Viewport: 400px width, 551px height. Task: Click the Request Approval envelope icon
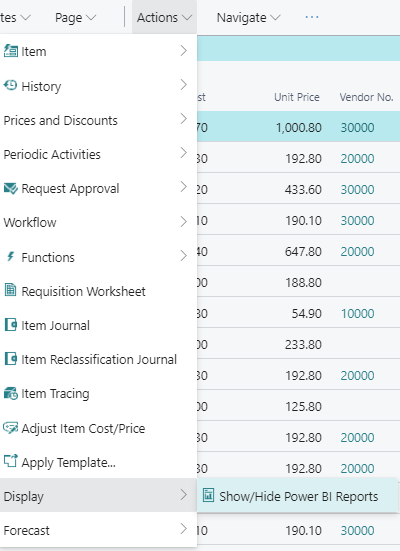pyautogui.click(x=11, y=188)
